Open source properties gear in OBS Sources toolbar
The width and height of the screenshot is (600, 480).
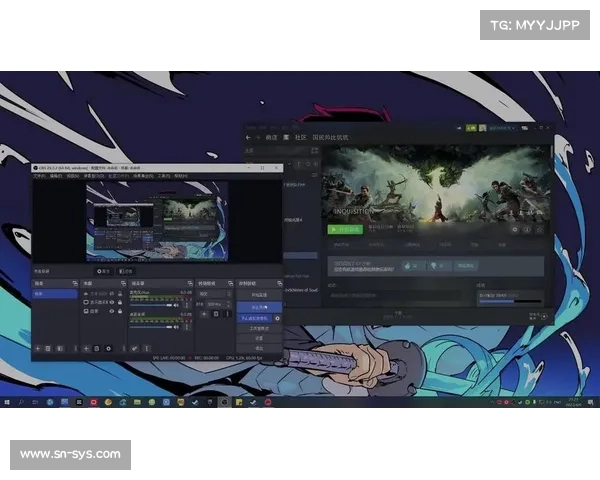coord(109,348)
